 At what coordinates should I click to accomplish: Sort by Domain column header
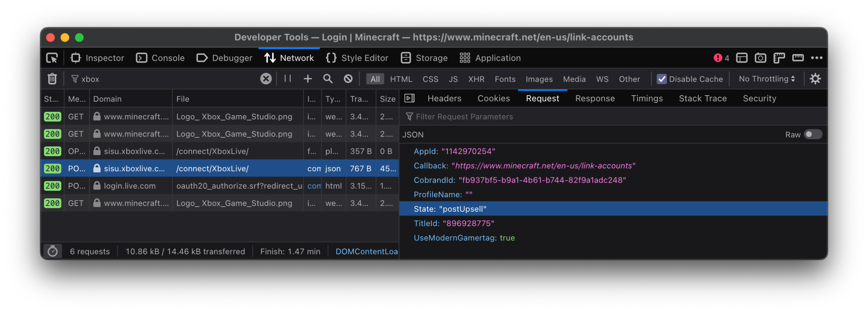coord(130,99)
